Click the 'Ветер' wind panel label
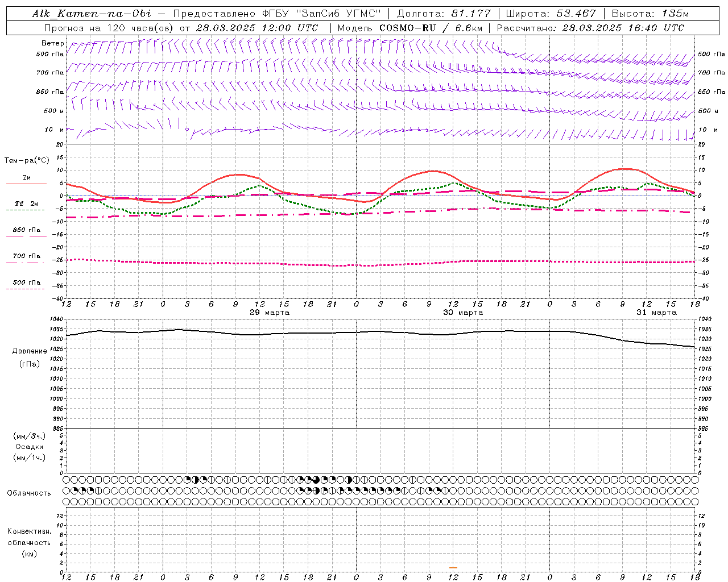Viewport: 728px width, 582px height. point(53,43)
